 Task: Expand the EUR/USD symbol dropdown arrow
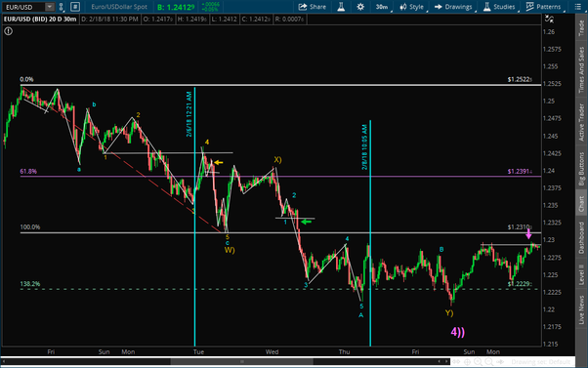click(50, 7)
